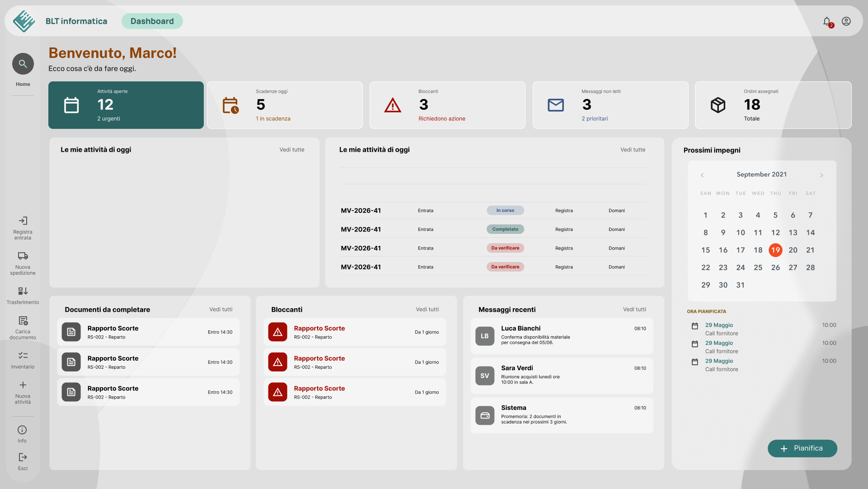The width and height of the screenshot is (868, 489).
Task: Go to previous month in calendar
Action: coord(702,175)
